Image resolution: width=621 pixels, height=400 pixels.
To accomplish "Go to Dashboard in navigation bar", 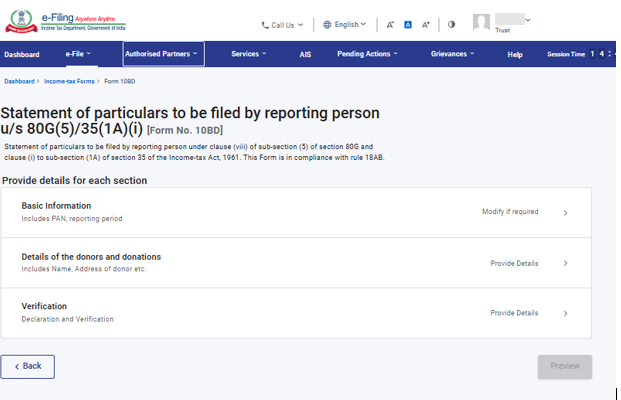I will pyautogui.click(x=22, y=54).
